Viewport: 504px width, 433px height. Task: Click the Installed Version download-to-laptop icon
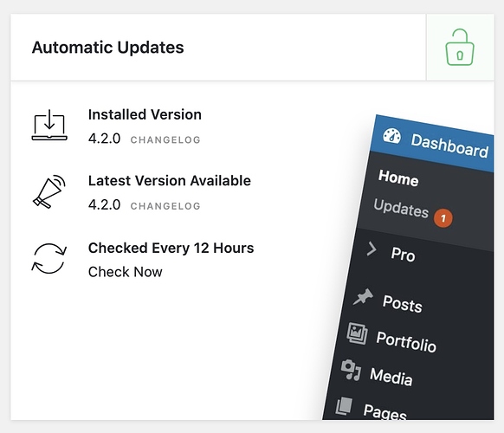click(x=49, y=125)
